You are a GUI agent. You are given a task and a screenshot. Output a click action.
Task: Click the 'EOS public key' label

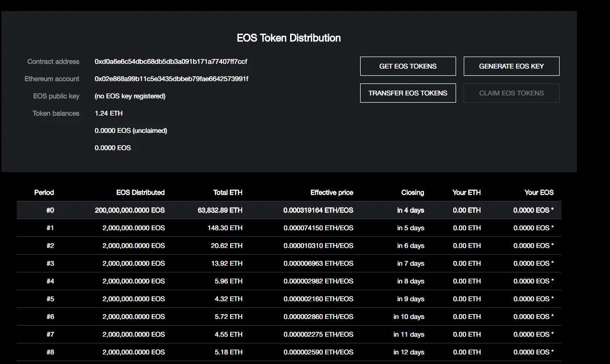point(56,96)
